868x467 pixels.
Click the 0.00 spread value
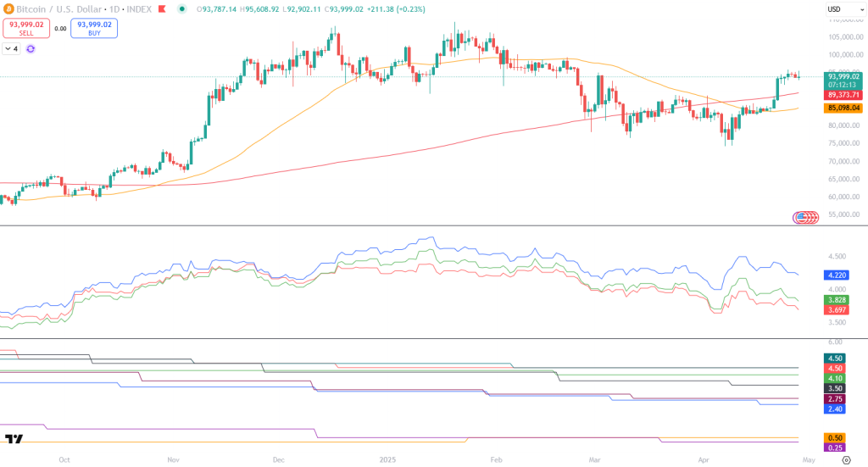[60, 29]
